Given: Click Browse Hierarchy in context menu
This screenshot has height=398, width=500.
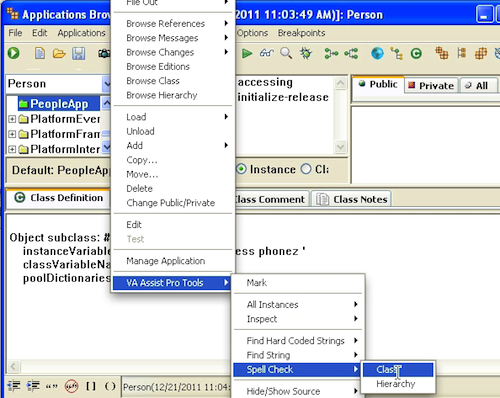Looking at the screenshot, I should click(x=173, y=95).
